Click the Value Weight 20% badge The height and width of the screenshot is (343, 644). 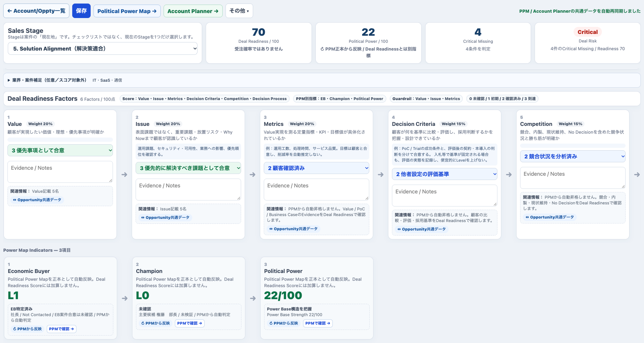40,124
